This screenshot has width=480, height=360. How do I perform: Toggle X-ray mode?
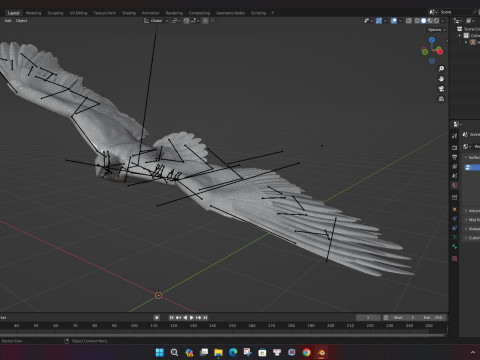[409, 21]
